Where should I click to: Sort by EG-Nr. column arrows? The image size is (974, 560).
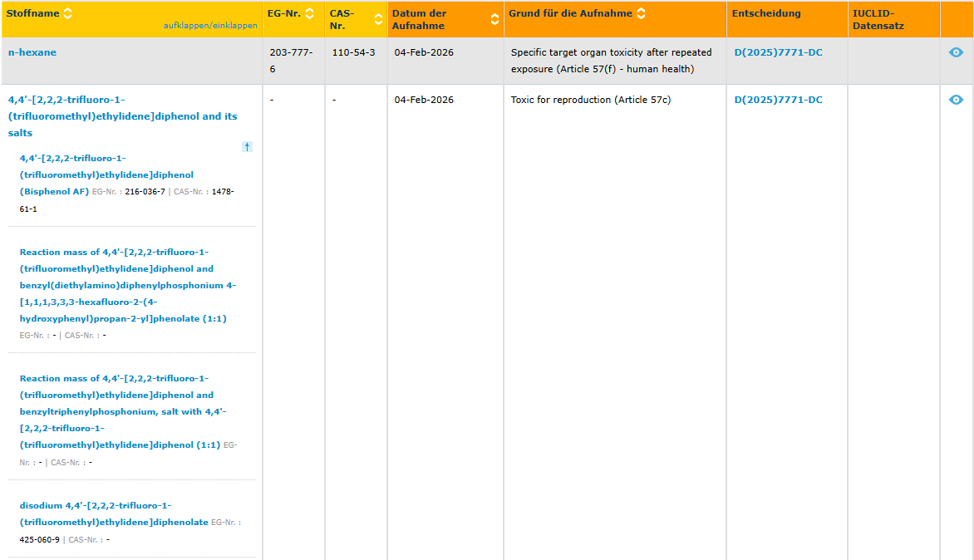tap(309, 13)
